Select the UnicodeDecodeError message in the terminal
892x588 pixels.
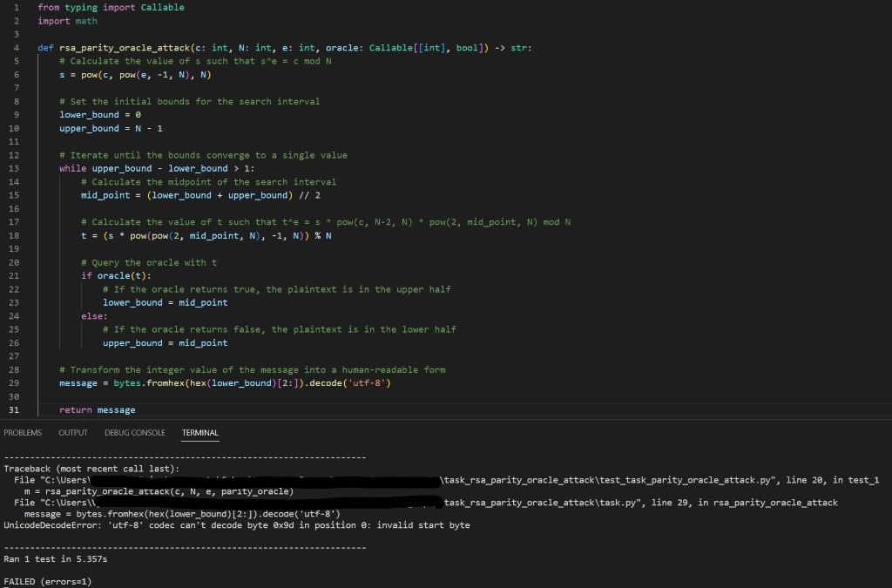tap(235, 524)
